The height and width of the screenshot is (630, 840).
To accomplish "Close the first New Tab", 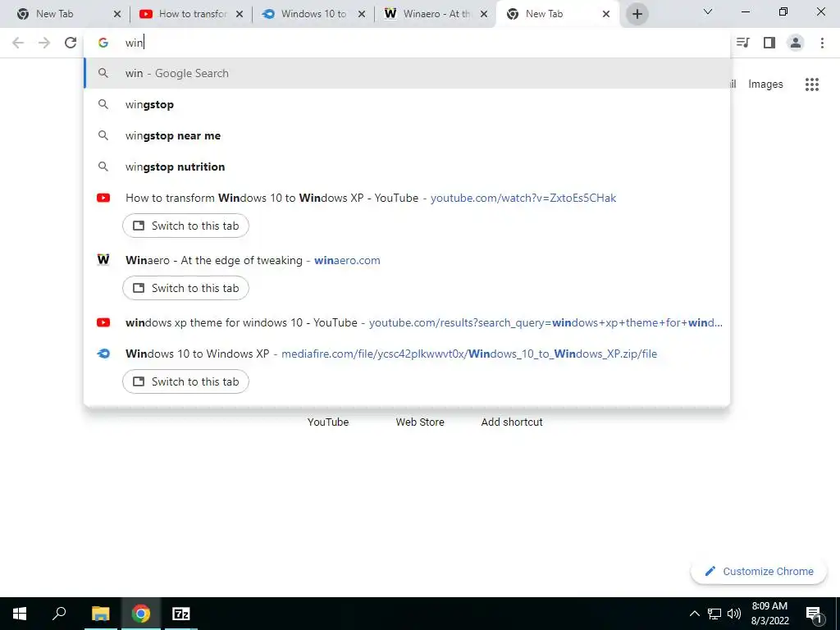I will (117, 14).
